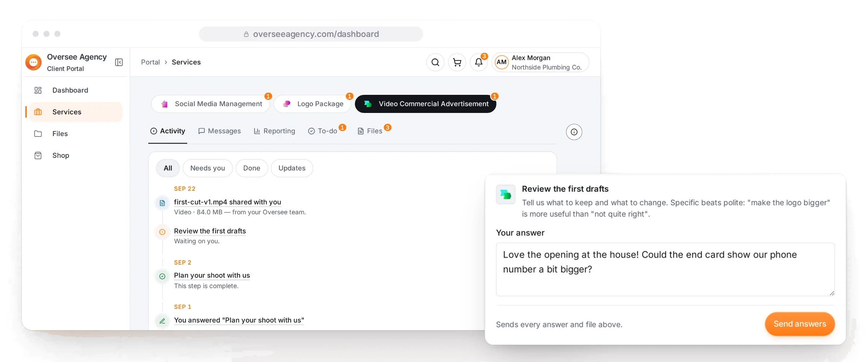Select Video Commercial Advertisement service
This screenshot has width=868, height=362.
click(426, 104)
